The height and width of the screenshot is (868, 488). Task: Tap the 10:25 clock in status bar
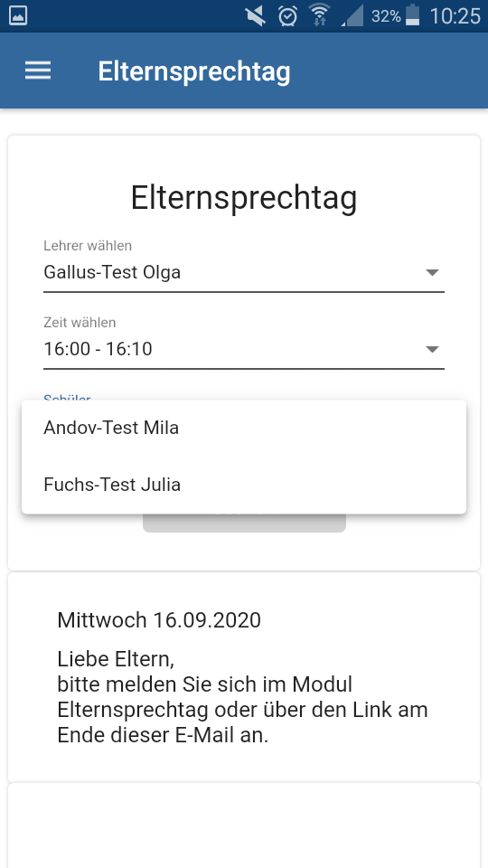point(455,16)
